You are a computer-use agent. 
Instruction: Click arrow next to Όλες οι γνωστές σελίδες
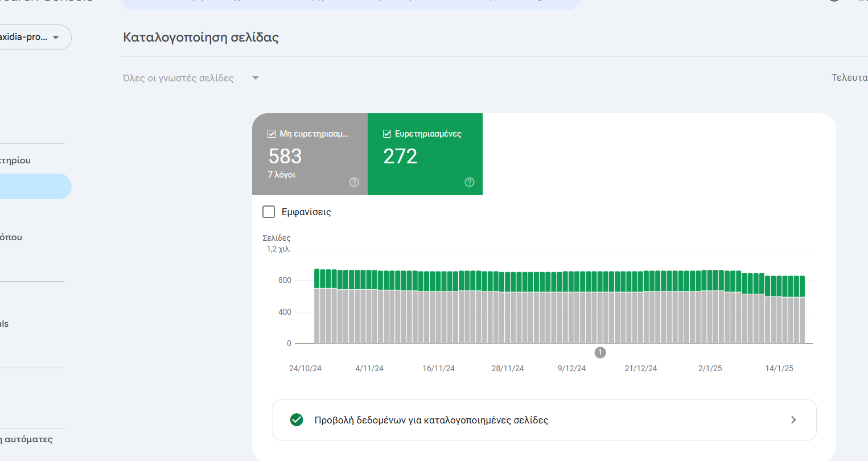[x=256, y=78]
